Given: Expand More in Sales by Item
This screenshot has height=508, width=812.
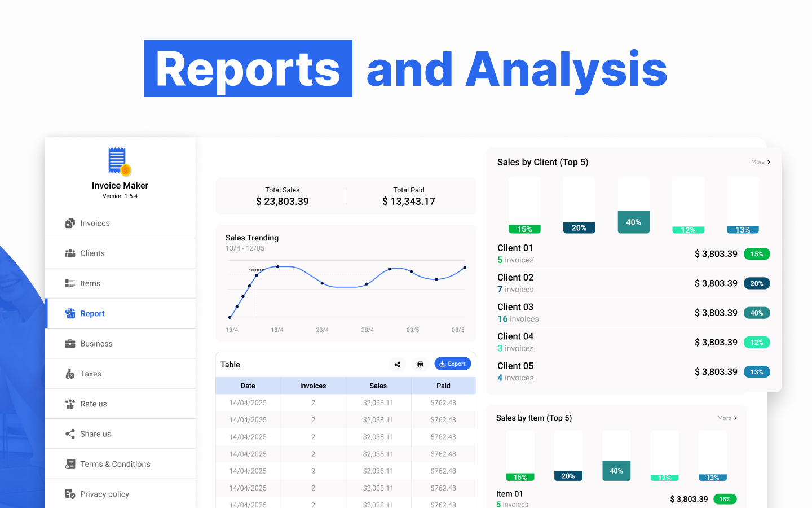Looking at the screenshot, I should [727, 418].
